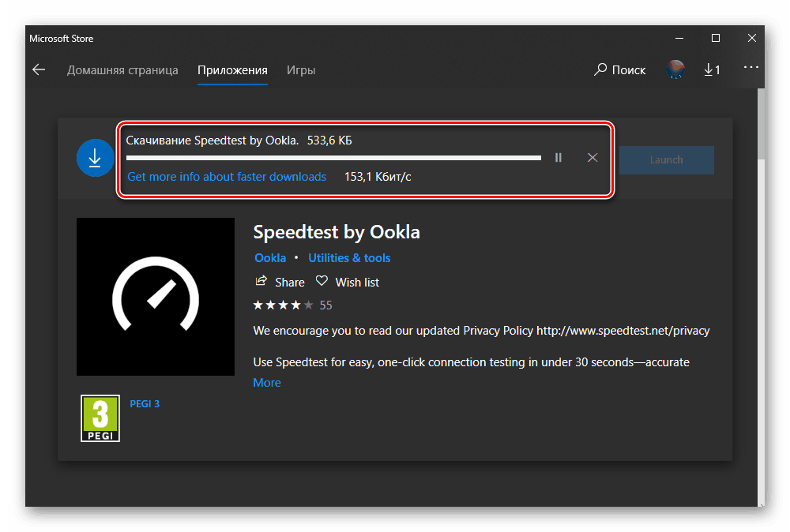
Task: Add to Wish list heart
Action: coord(322,282)
